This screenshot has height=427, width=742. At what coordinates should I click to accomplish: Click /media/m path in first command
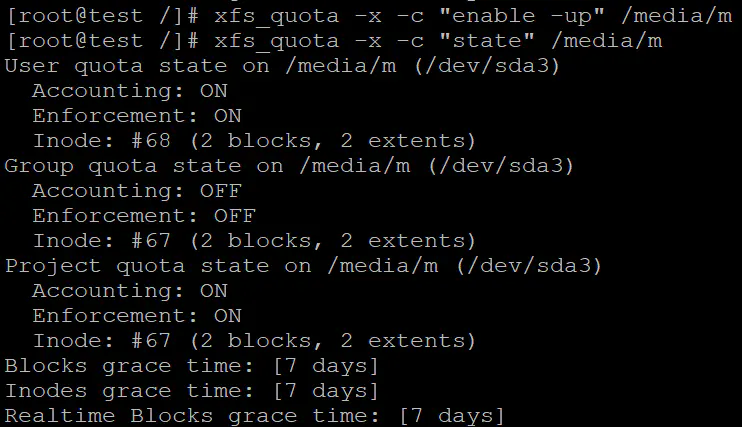[677, 17]
